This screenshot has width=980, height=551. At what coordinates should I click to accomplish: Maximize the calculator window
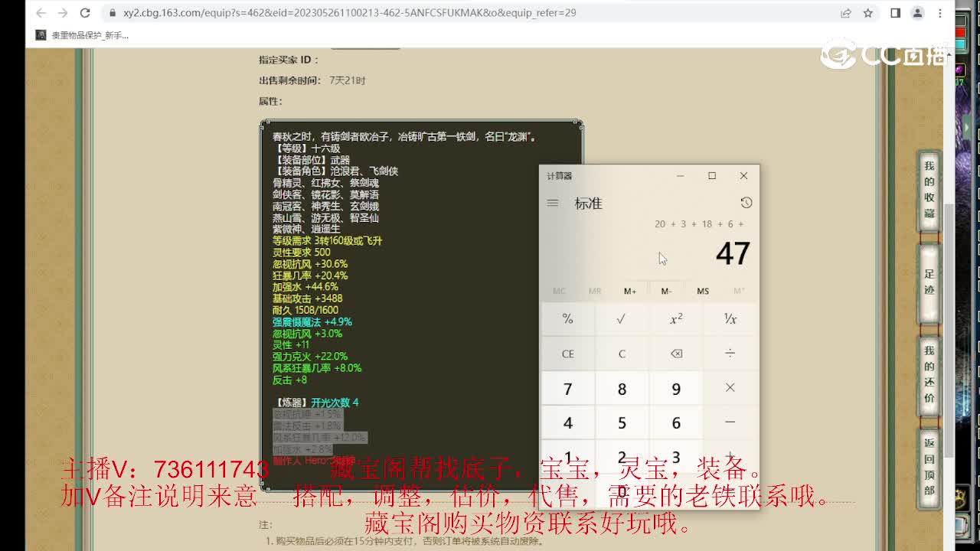712,176
